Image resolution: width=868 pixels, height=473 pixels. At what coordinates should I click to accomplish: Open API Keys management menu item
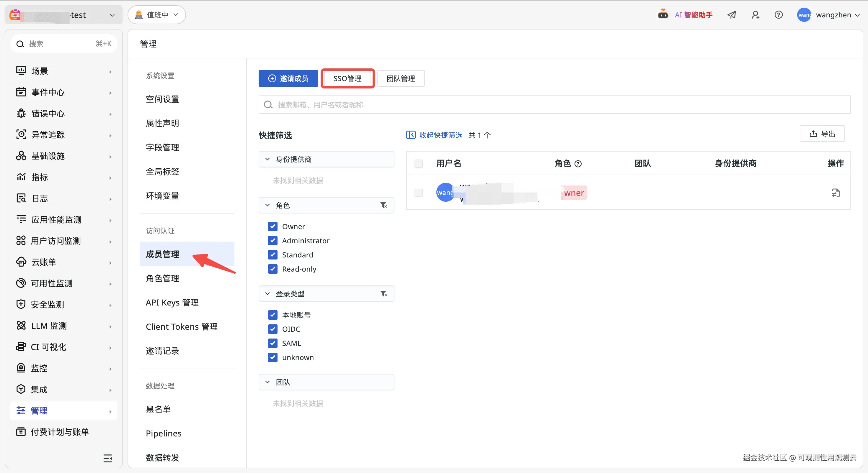[172, 303]
